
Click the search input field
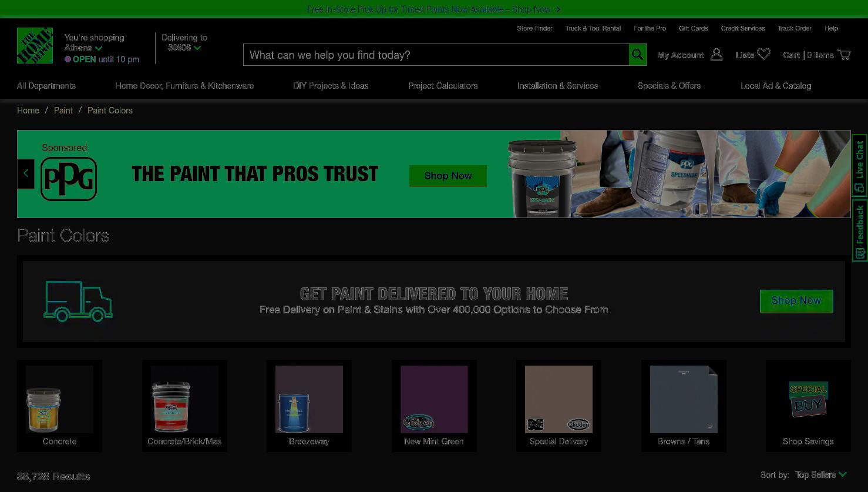click(x=436, y=55)
